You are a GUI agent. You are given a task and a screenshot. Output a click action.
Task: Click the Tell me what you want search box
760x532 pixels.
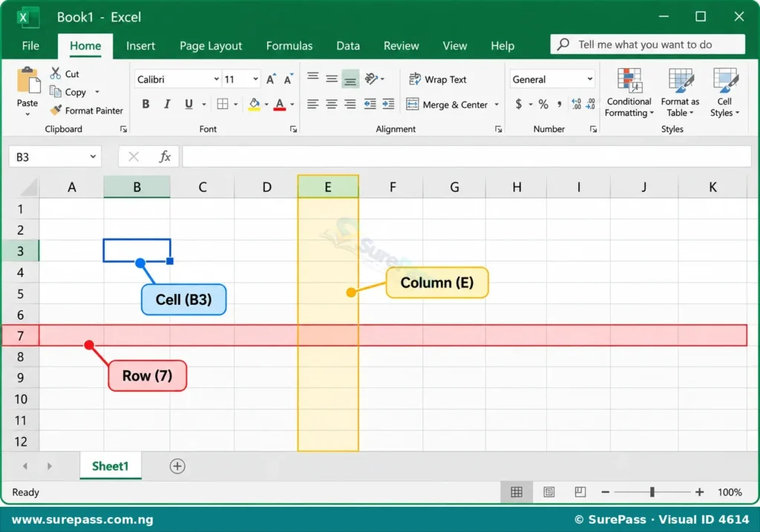click(647, 45)
